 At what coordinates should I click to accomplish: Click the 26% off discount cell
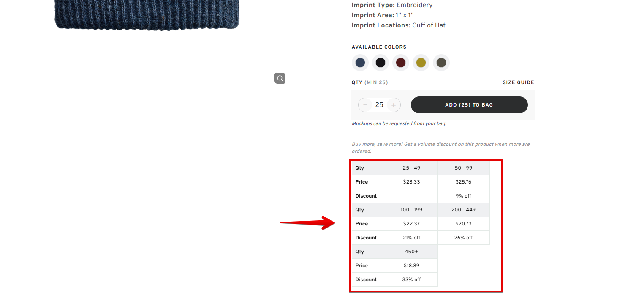[x=463, y=238]
